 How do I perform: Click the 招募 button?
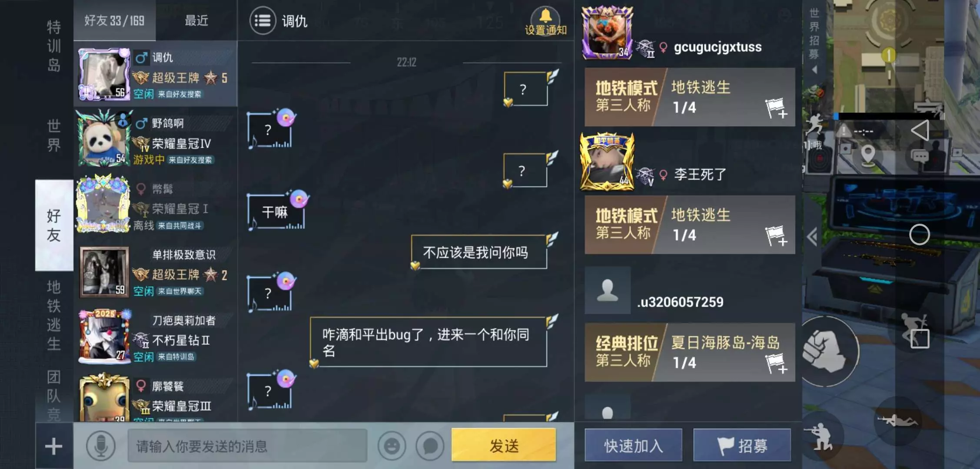742,445
